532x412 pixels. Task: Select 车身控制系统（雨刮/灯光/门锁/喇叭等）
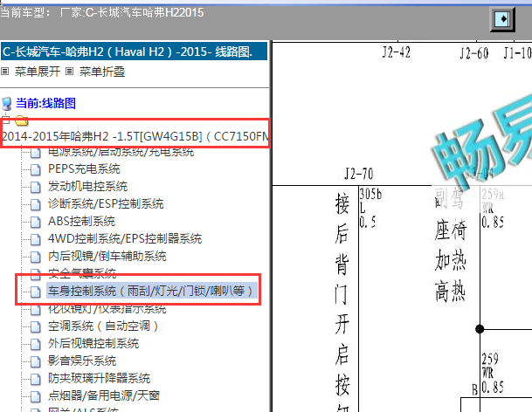(152, 291)
